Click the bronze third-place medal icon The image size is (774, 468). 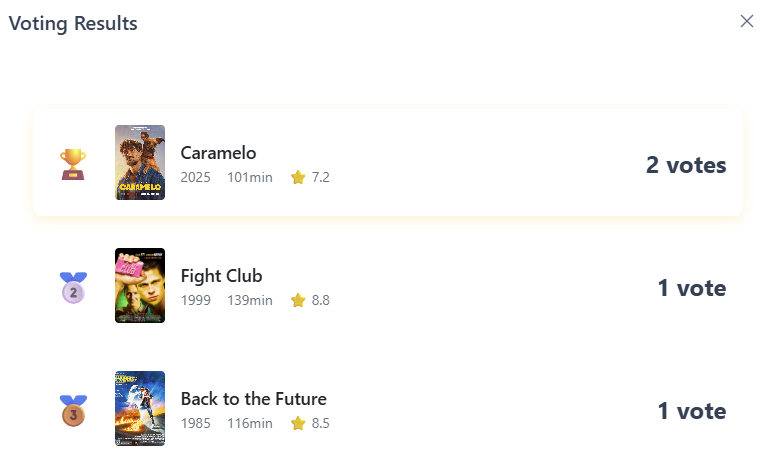tap(73, 410)
